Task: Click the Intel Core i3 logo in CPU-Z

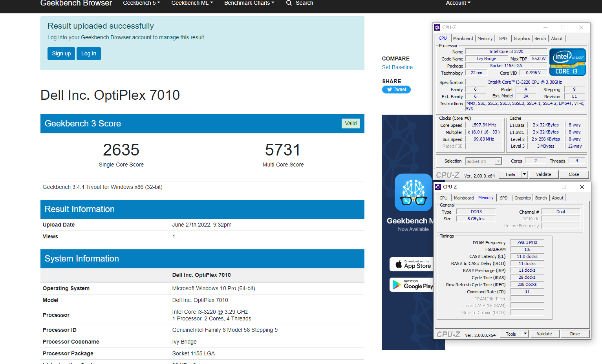Action: tap(567, 62)
